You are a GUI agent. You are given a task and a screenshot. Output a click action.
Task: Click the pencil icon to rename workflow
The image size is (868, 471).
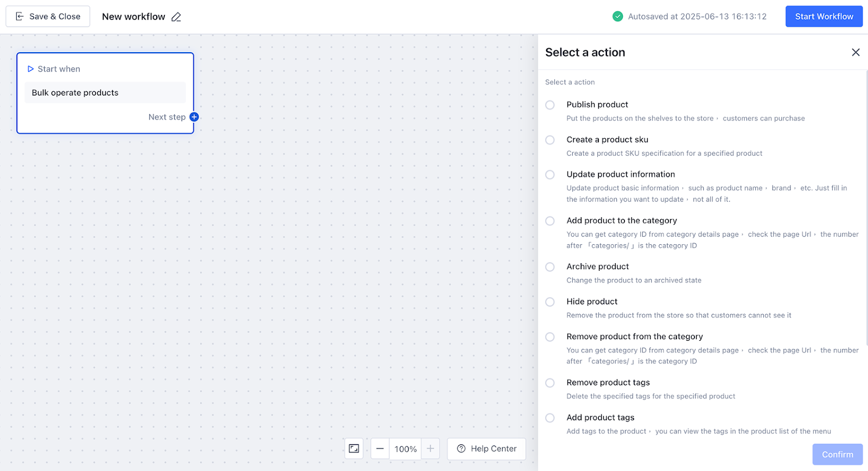click(x=176, y=17)
